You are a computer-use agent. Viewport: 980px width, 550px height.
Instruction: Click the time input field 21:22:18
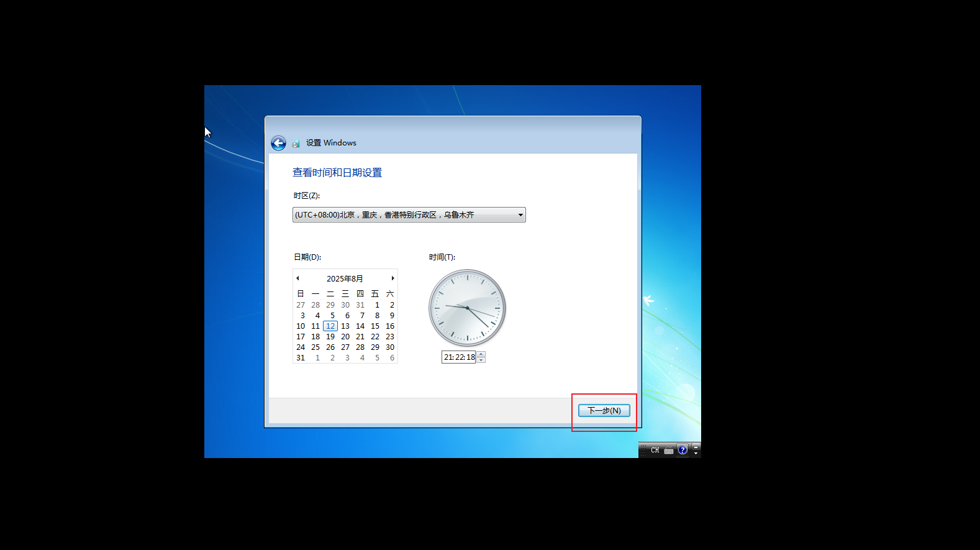[458, 357]
